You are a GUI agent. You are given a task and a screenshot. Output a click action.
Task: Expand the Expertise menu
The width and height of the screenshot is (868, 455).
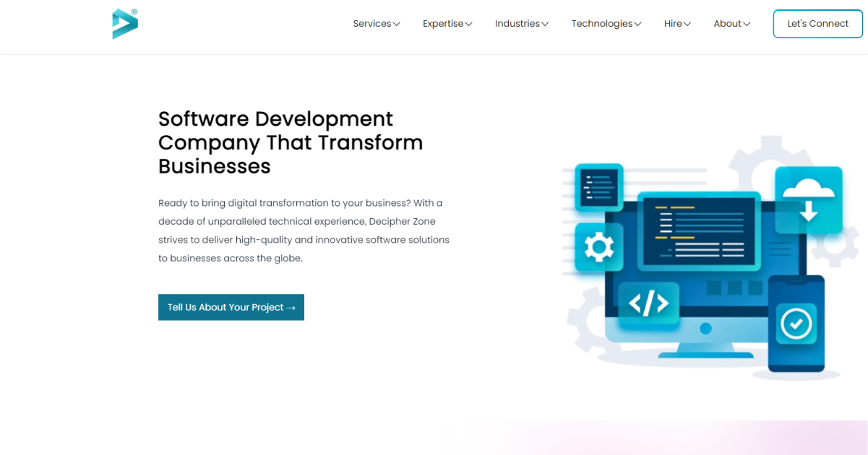tap(447, 23)
